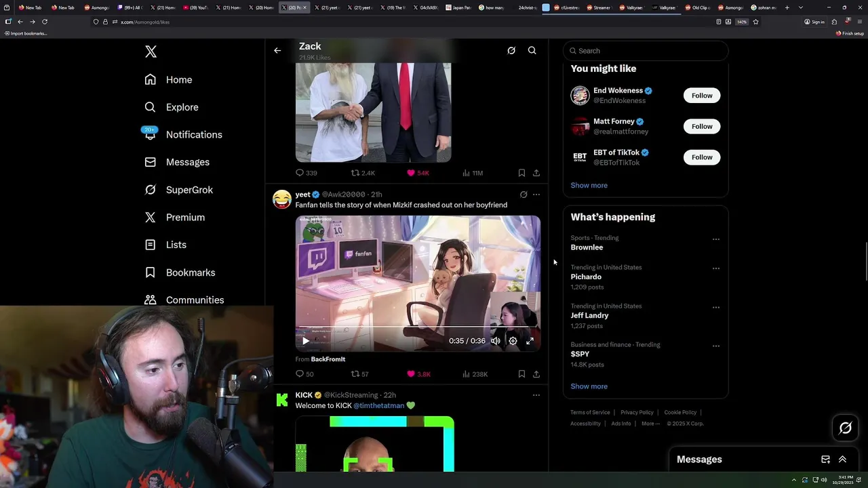Image resolution: width=868 pixels, height=488 pixels.
Task: Open Notifications in the sidebar
Action: pyautogui.click(x=183, y=134)
